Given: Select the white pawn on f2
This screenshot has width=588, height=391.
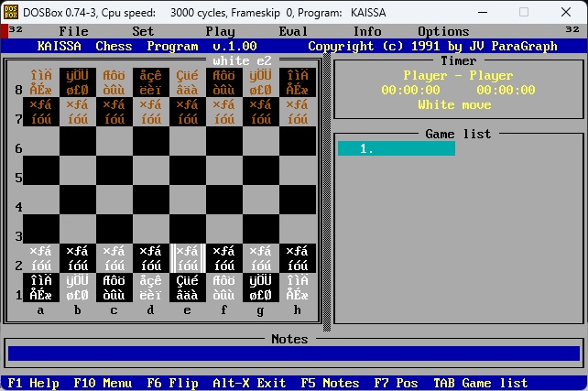Looking at the screenshot, I should tap(224, 258).
